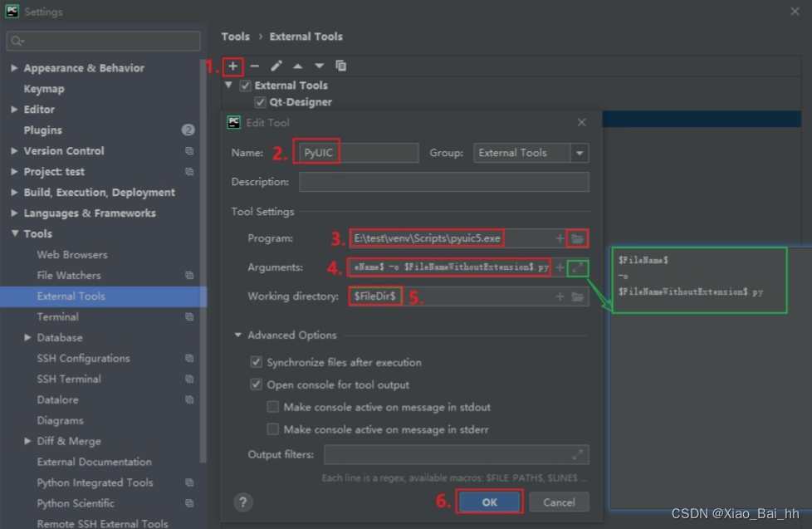The image size is (812, 529).
Task: Insert macro in Working directory plus icon
Action: 560,296
